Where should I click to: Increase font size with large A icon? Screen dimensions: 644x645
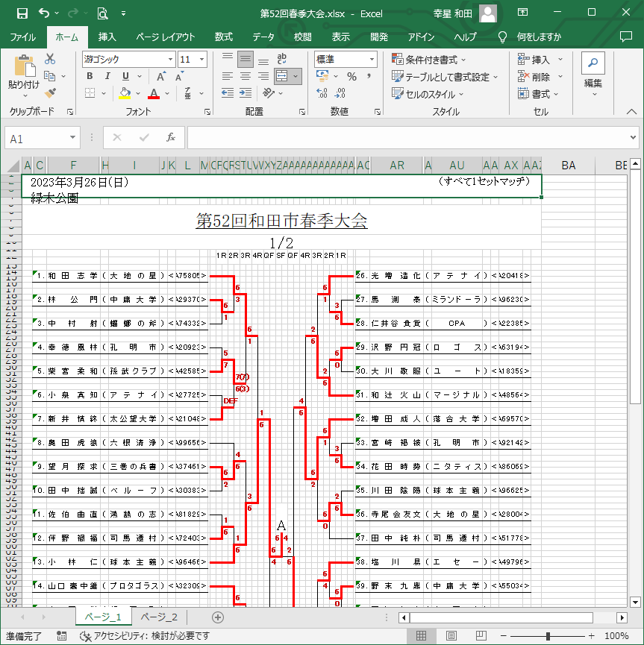point(161,77)
